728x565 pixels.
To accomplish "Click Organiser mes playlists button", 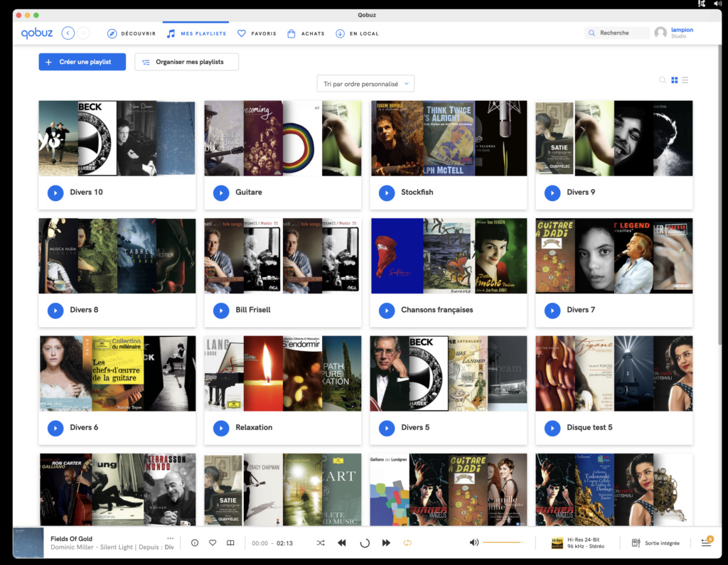I will click(187, 62).
